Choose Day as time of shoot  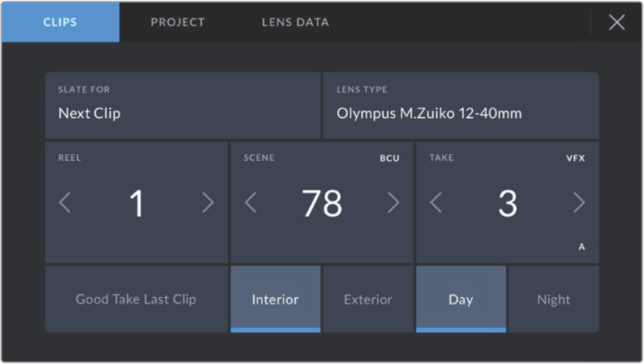pyautogui.click(x=460, y=299)
